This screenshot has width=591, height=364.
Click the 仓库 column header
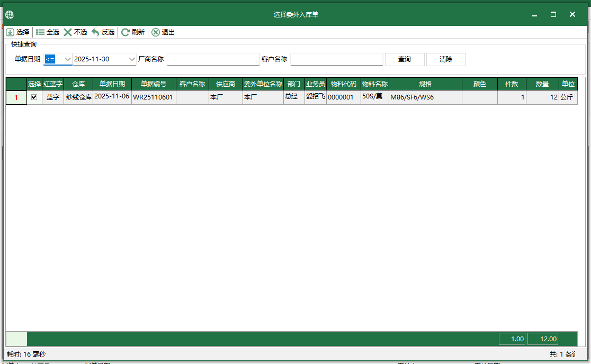pyautogui.click(x=78, y=84)
